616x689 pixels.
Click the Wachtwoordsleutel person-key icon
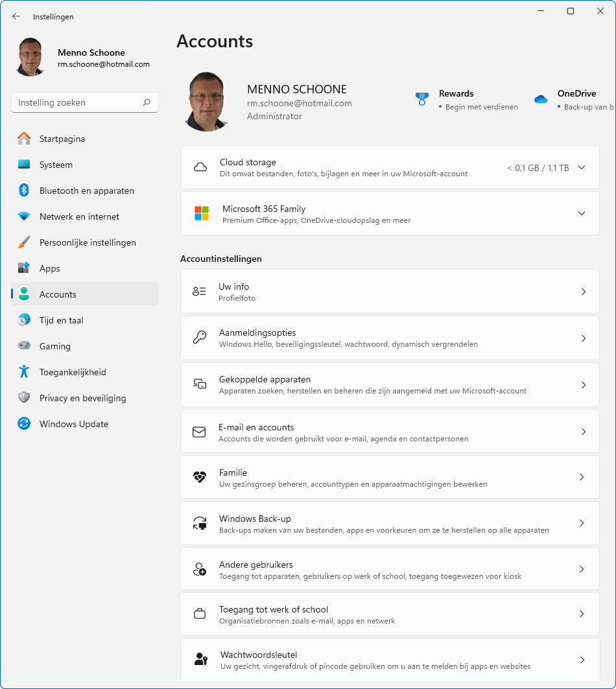(201, 660)
